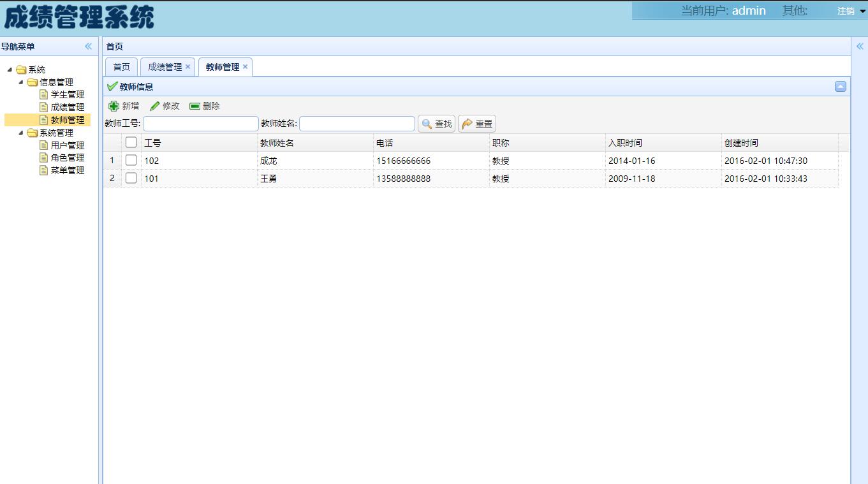868x484 pixels.
Task: Toggle the select-all checkbox in table header
Action: 131,142
